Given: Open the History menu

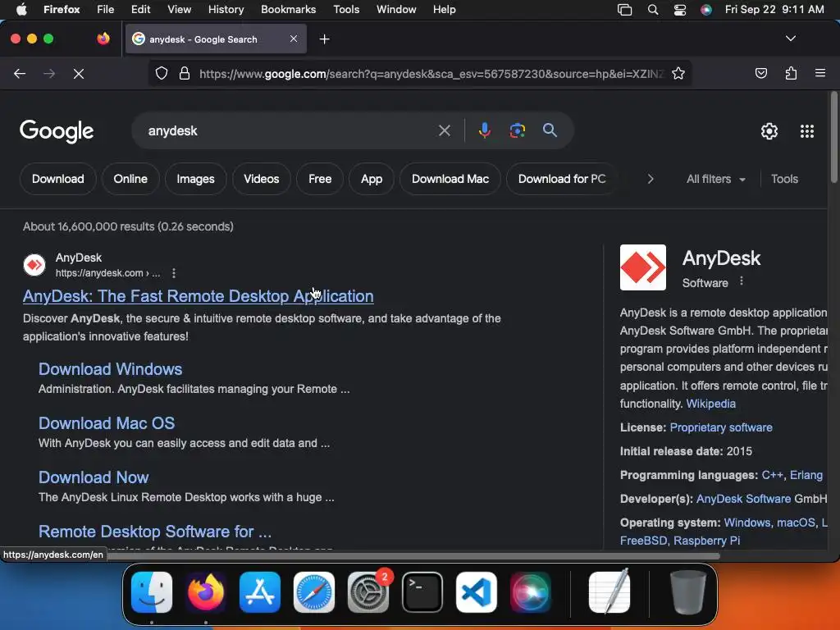Looking at the screenshot, I should coord(226,10).
